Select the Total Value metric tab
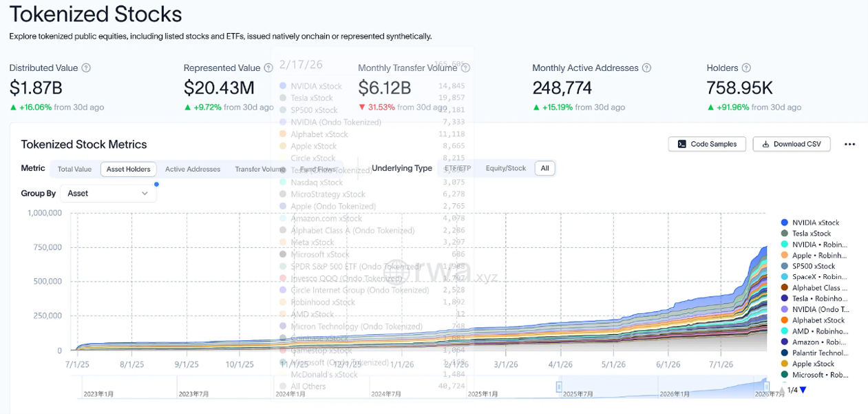The width and height of the screenshot is (868, 414). [x=74, y=169]
